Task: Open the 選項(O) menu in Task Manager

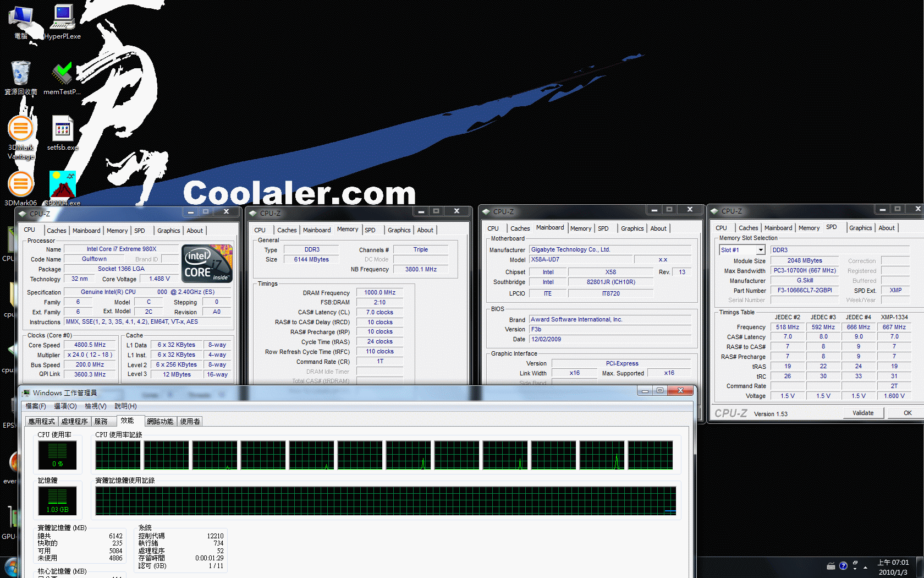Action: pyautogui.click(x=65, y=406)
